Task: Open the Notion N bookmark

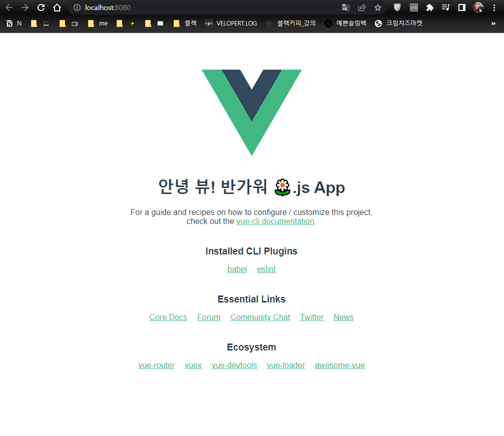Action: click(14, 23)
